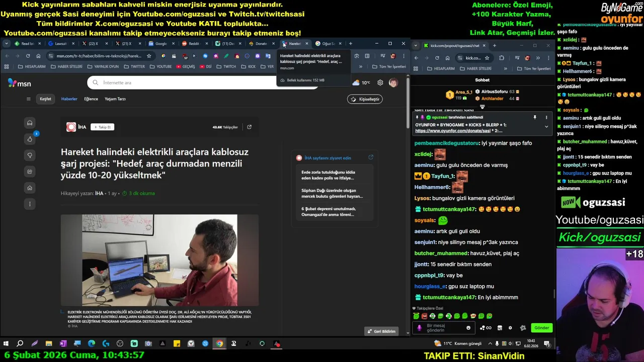Open the TWITCH bookmark folder
Screen dimensions: 644x362
(226, 67)
